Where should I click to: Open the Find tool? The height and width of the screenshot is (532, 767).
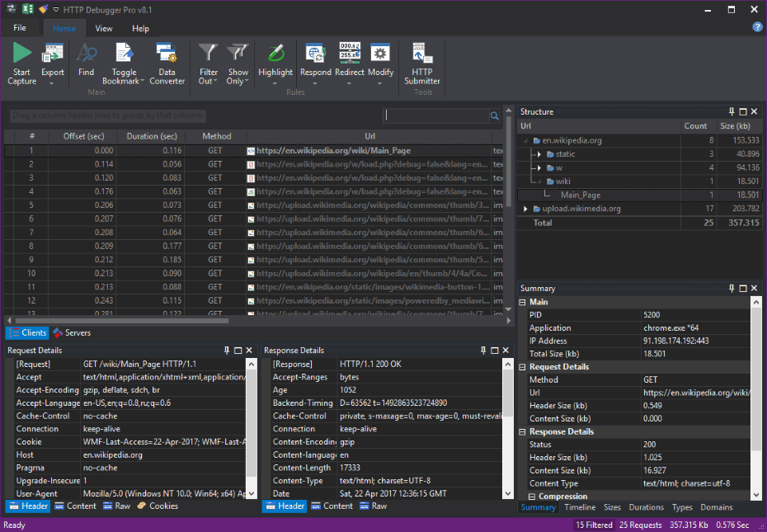pyautogui.click(x=86, y=59)
